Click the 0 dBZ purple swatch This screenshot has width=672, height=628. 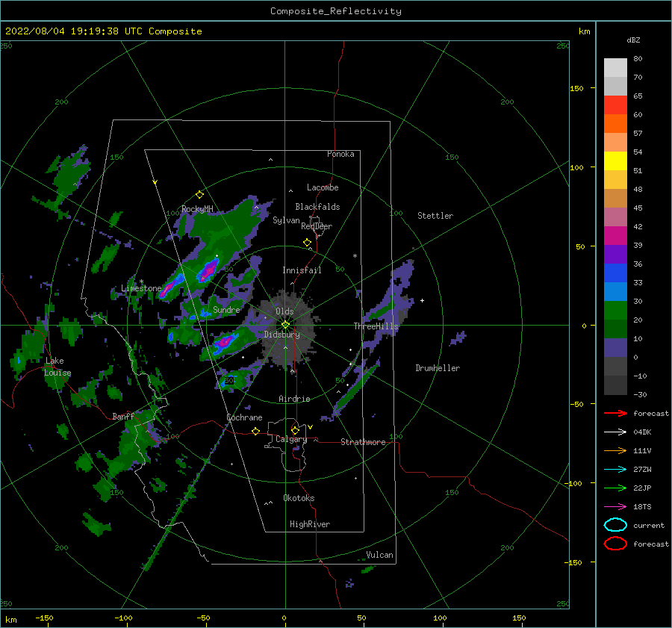(x=615, y=348)
